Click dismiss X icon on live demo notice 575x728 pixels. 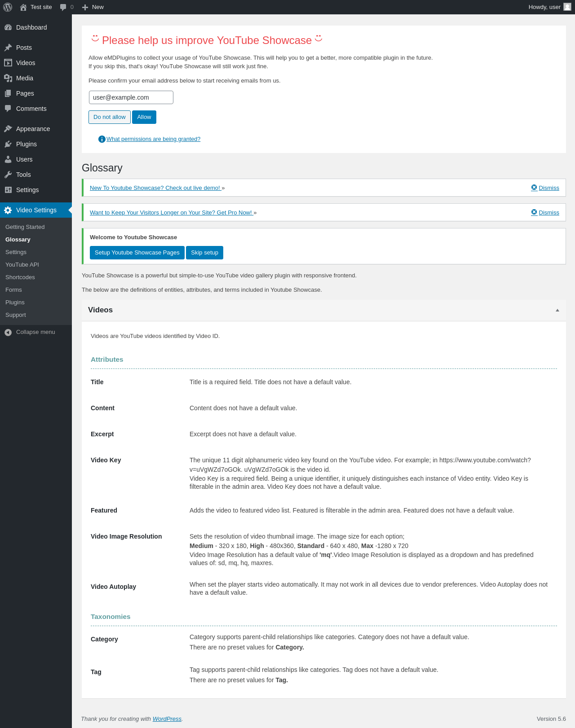click(534, 188)
